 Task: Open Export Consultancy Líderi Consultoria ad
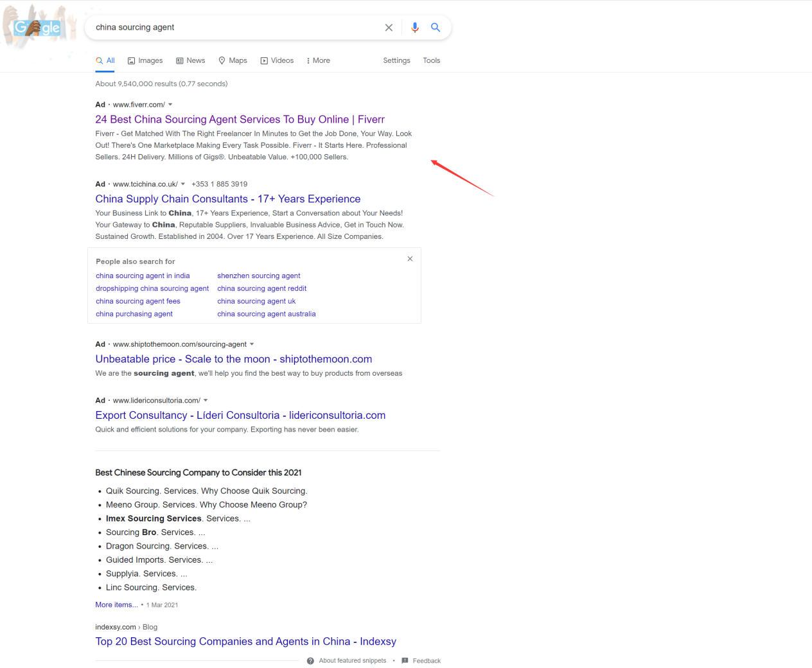(x=240, y=416)
